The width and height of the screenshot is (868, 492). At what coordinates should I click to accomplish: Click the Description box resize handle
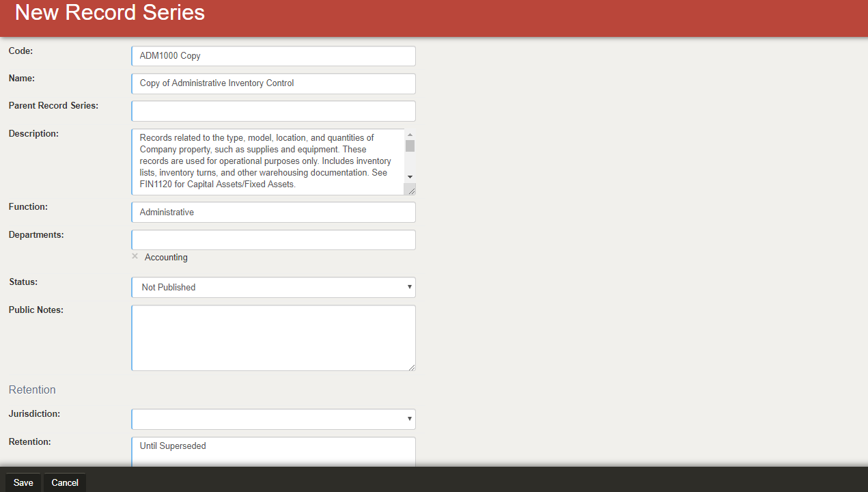[411, 191]
